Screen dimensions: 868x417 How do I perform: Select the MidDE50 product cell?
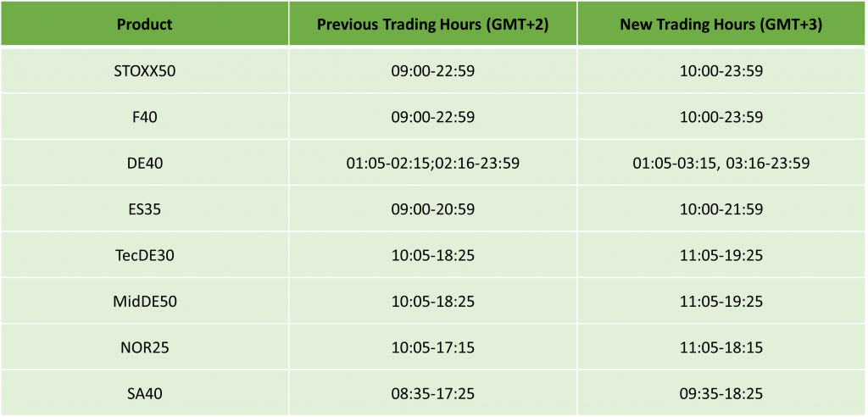click(x=144, y=300)
